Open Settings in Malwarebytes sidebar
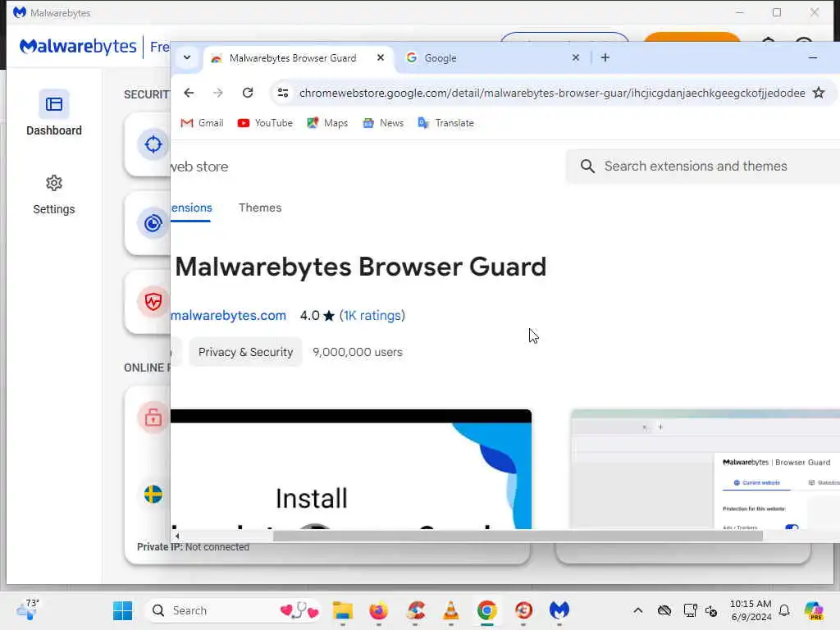 [53, 195]
